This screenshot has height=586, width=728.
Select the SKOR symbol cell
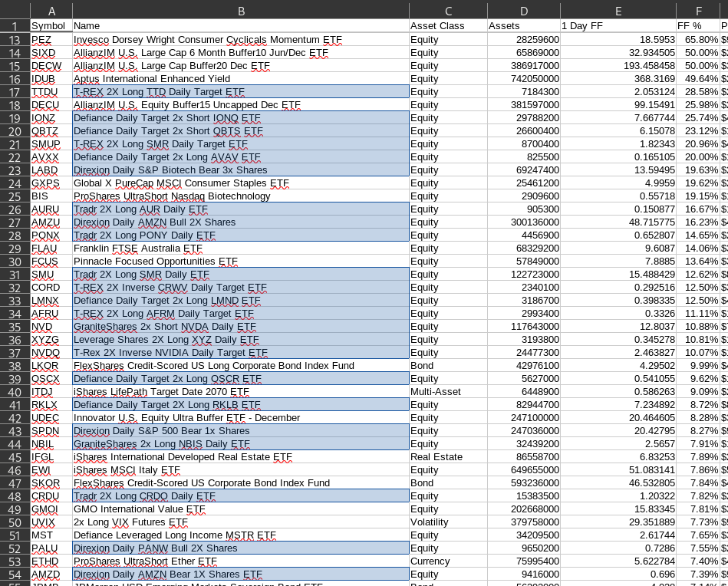click(x=51, y=483)
